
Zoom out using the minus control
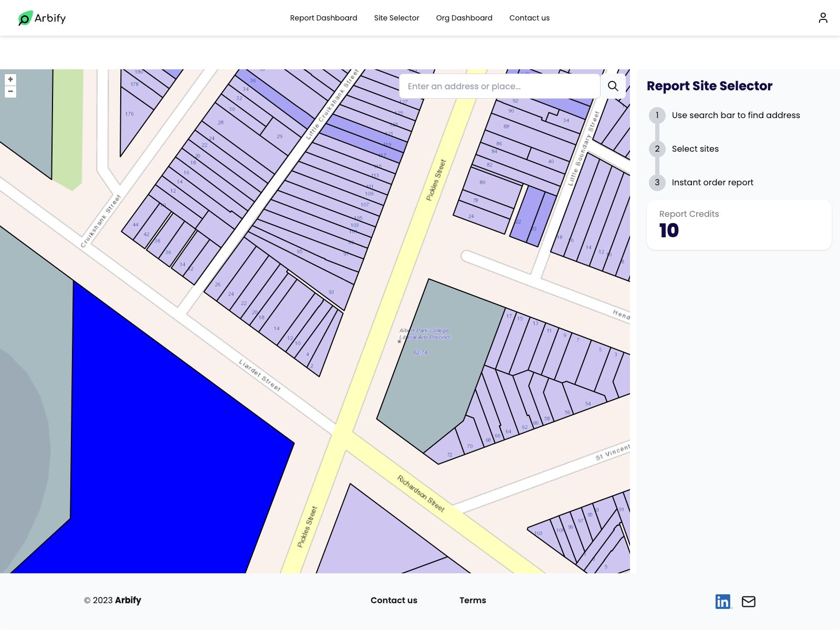(10, 91)
